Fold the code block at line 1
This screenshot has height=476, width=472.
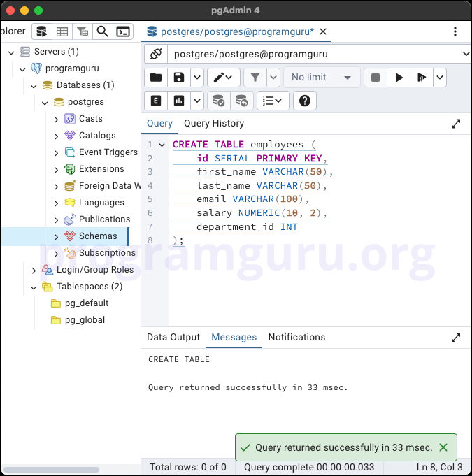coord(162,145)
